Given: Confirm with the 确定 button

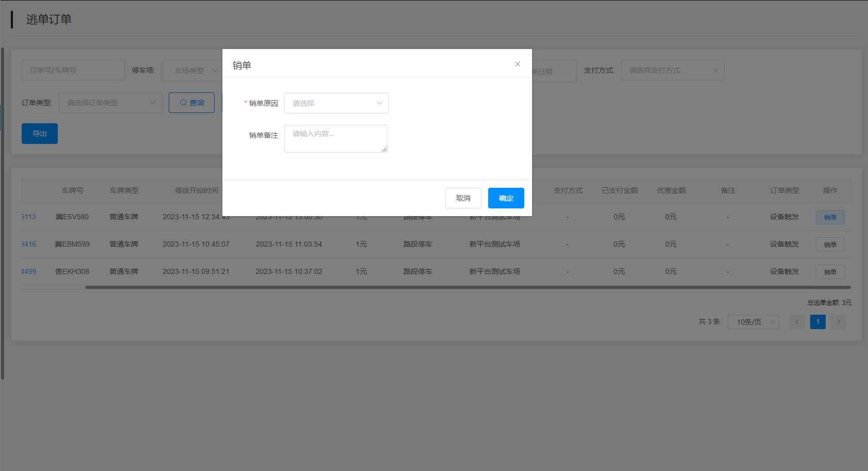Looking at the screenshot, I should 506,198.
